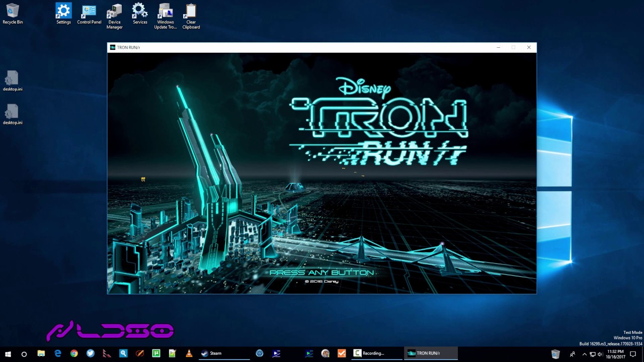Open the Twitter bird taskbar icon

click(x=91, y=353)
